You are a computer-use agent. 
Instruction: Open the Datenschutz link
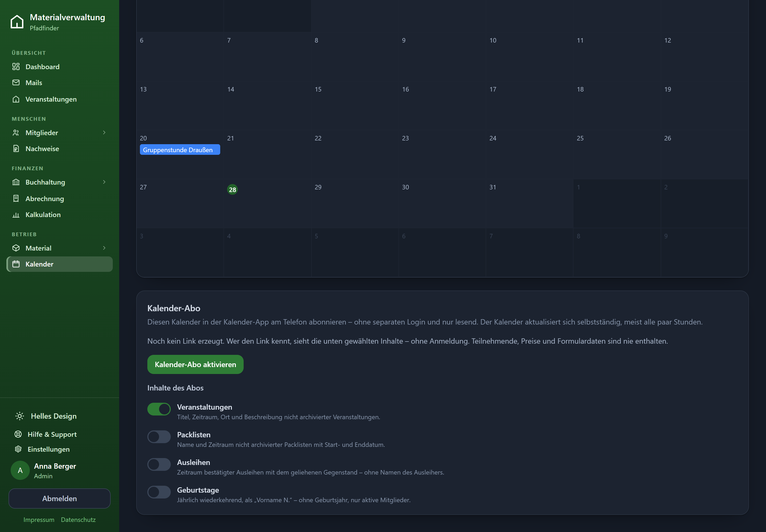coord(78,520)
